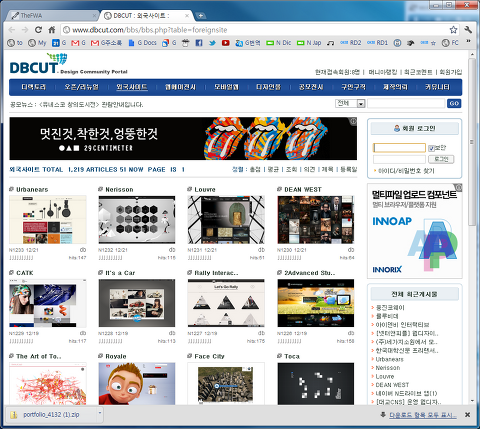Click the browser forward arrow

[x=25, y=30]
